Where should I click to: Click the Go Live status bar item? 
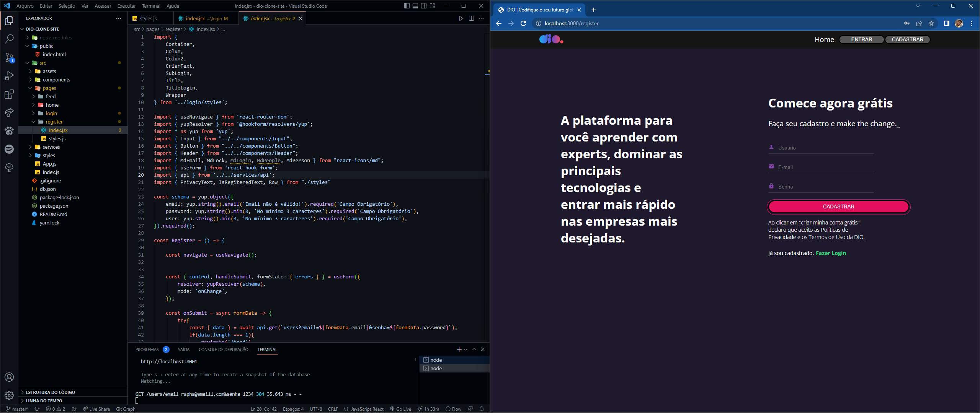401,409
